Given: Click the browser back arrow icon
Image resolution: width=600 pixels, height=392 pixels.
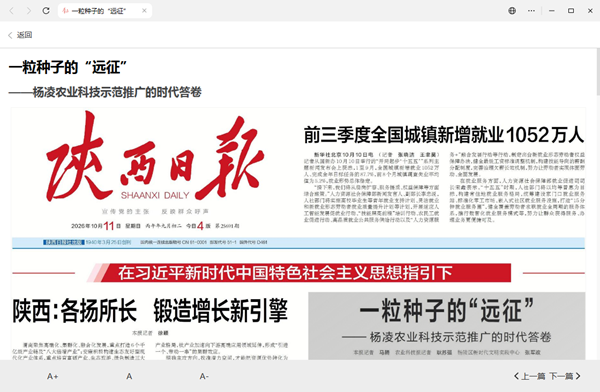Looking at the screenshot, I should (11, 11).
